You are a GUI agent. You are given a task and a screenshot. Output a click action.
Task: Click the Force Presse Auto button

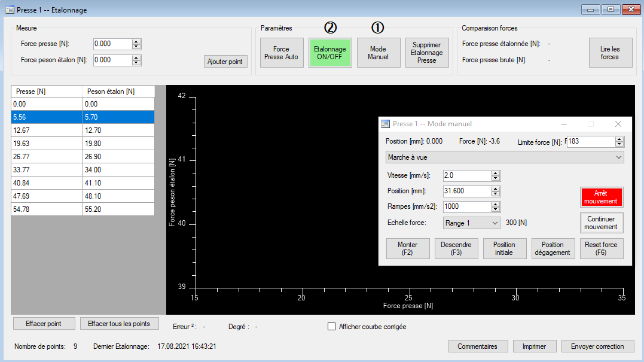[282, 53]
